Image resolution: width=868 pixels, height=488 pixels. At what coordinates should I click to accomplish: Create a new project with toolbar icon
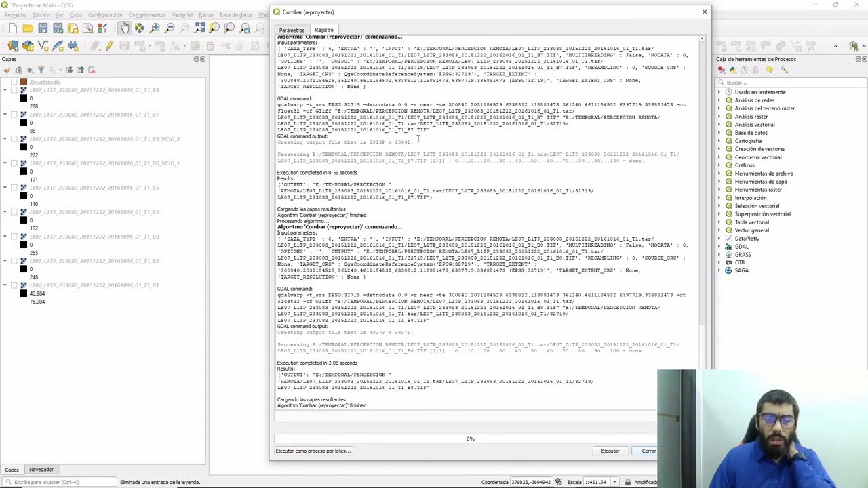(x=13, y=28)
